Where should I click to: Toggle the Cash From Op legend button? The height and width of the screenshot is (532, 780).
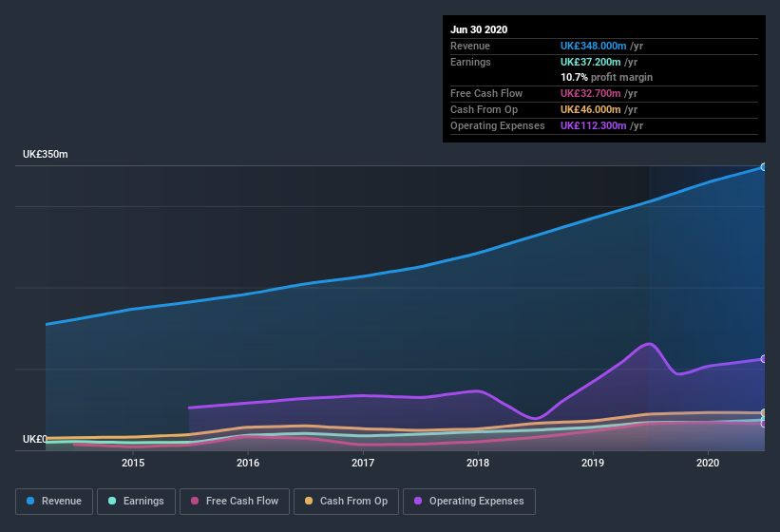pyautogui.click(x=346, y=502)
